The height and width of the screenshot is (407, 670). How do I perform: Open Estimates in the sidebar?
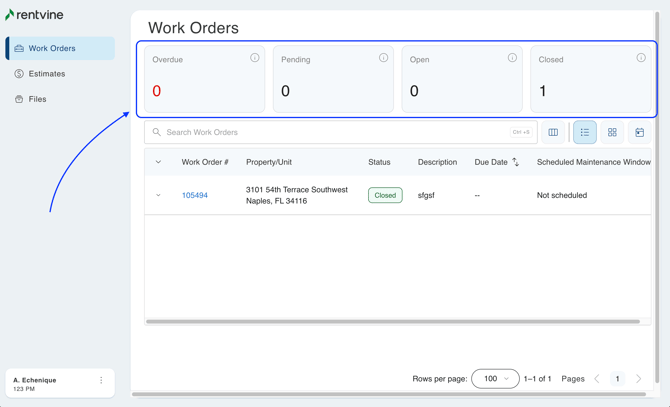pyautogui.click(x=46, y=74)
